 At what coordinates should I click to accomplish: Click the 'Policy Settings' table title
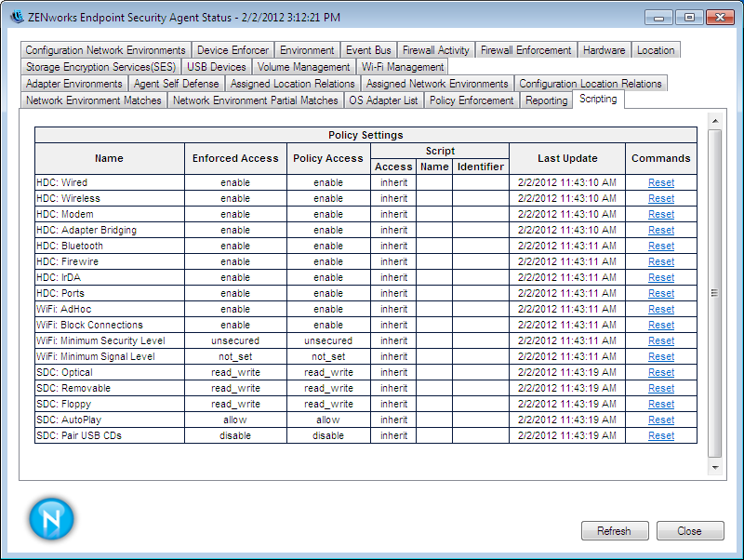(365, 135)
